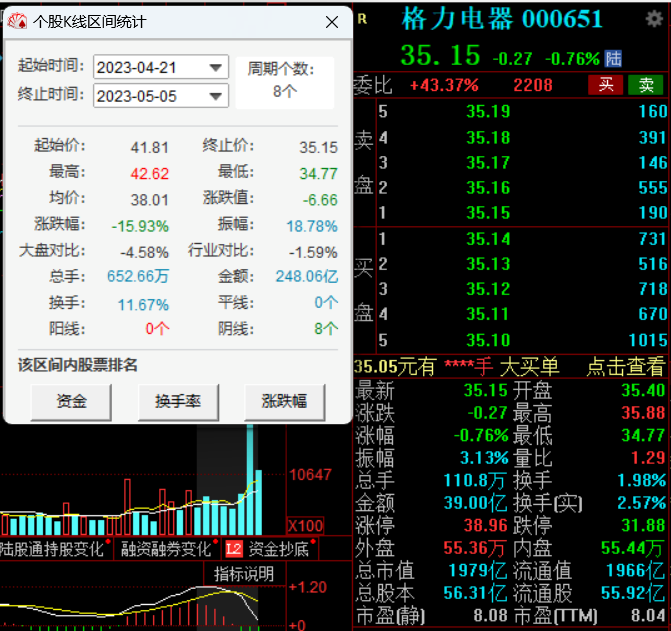Rank stocks by 换手率 button
This screenshot has width=671, height=631.
(178, 402)
